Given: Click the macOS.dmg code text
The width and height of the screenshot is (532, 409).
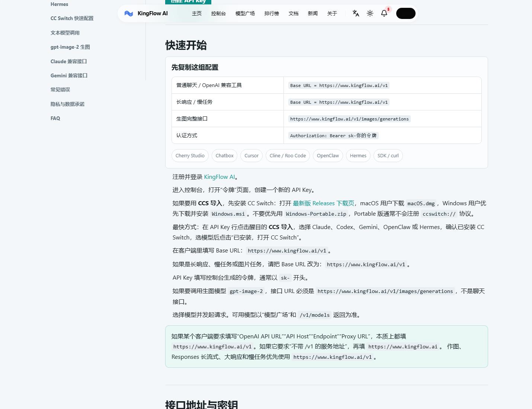Looking at the screenshot, I should (421, 203).
